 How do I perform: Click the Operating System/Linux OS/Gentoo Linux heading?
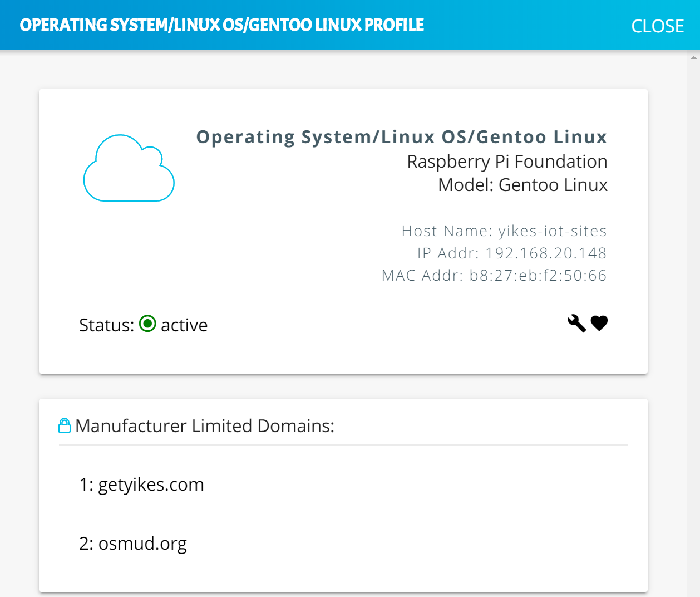pos(402,137)
